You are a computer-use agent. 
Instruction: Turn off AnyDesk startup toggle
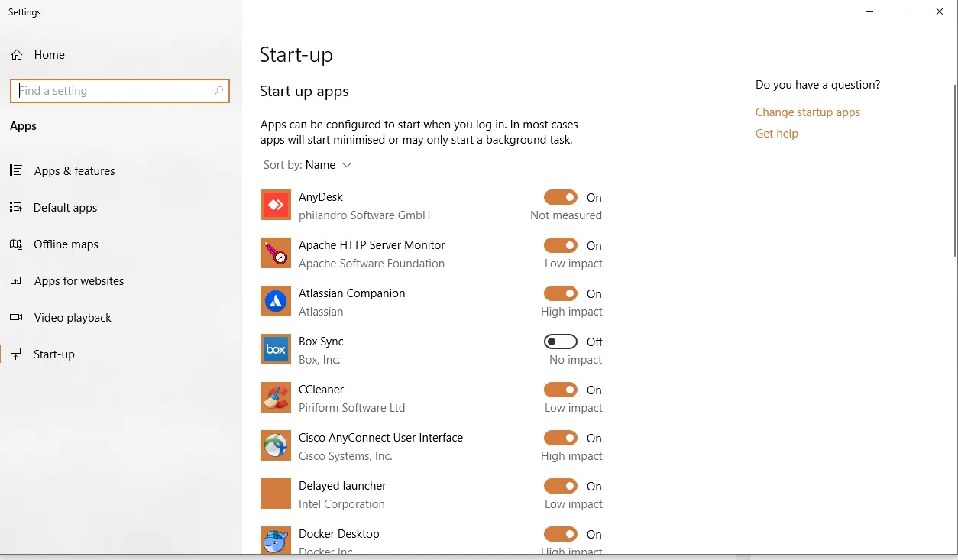click(561, 197)
